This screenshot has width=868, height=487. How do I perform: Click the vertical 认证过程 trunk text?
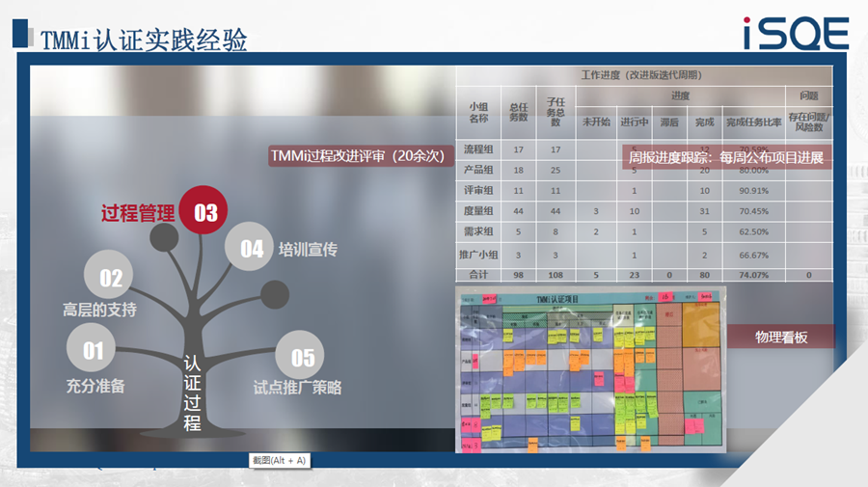[192, 392]
